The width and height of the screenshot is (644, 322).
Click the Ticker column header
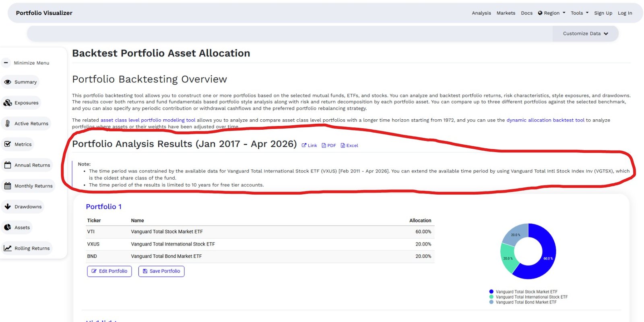[x=94, y=220]
